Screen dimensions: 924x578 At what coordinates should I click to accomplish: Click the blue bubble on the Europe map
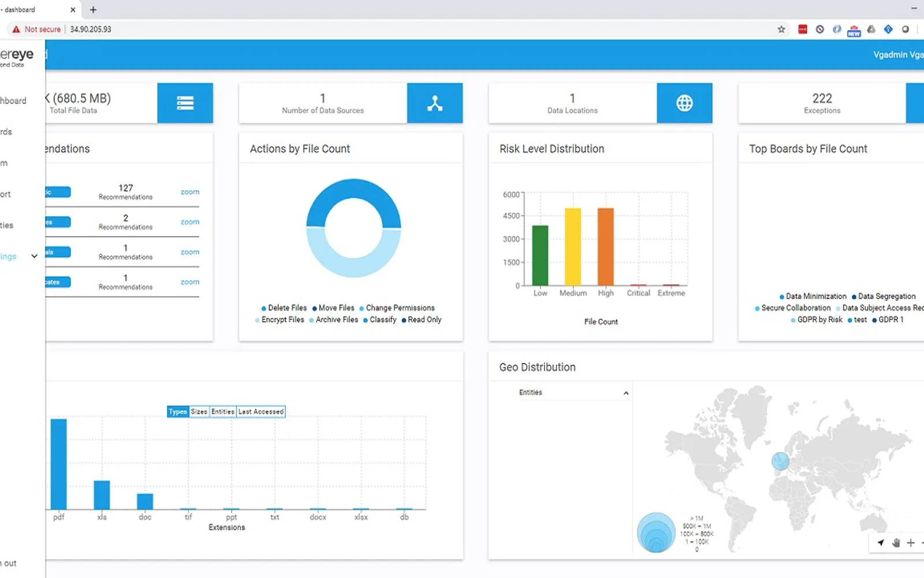[x=780, y=461]
